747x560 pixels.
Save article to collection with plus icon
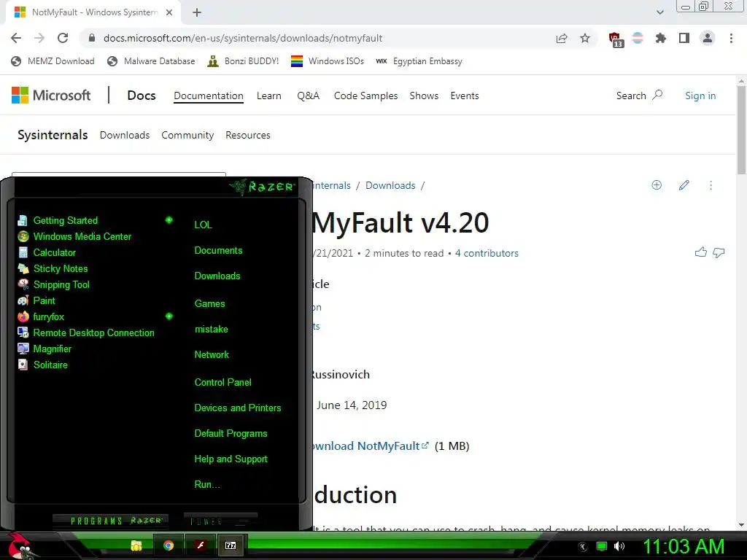(657, 185)
